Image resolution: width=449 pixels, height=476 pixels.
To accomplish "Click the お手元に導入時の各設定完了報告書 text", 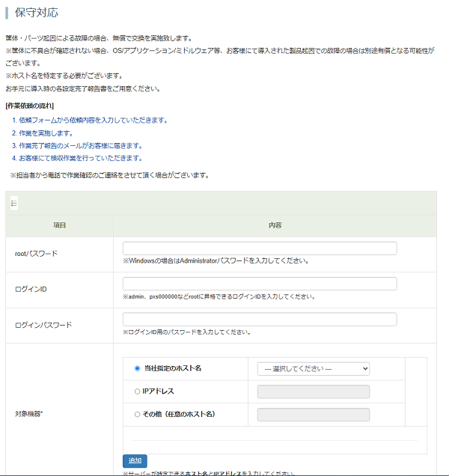I will click(83, 89).
